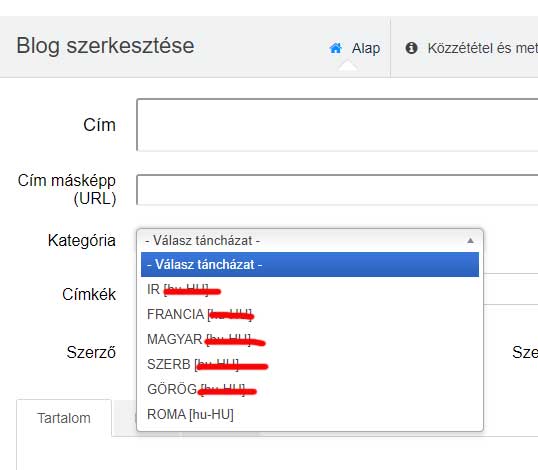Click the blue home icon beside Alap
538x470 pixels.
coord(336,48)
